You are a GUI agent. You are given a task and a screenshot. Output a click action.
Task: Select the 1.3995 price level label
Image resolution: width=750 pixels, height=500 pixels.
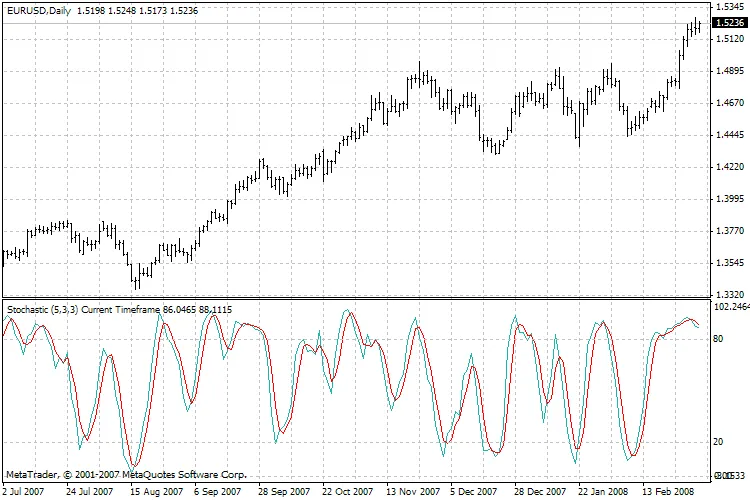[x=729, y=199]
